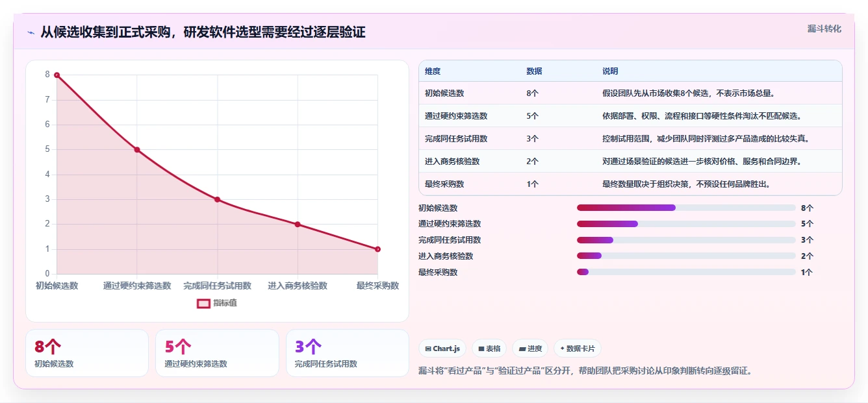Click the 进入商务核验数 table row label
Image resolution: width=868 pixels, height=403 pixels.
click(452, 162)
